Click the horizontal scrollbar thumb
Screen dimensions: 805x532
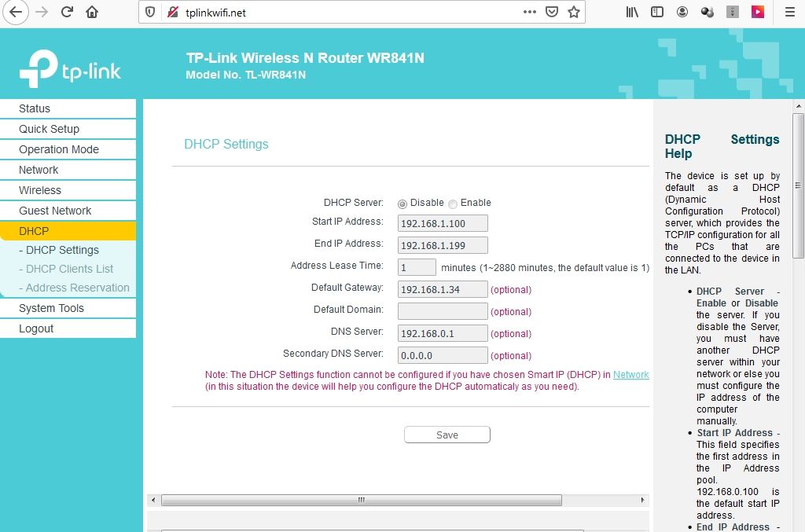coord(362,500)
